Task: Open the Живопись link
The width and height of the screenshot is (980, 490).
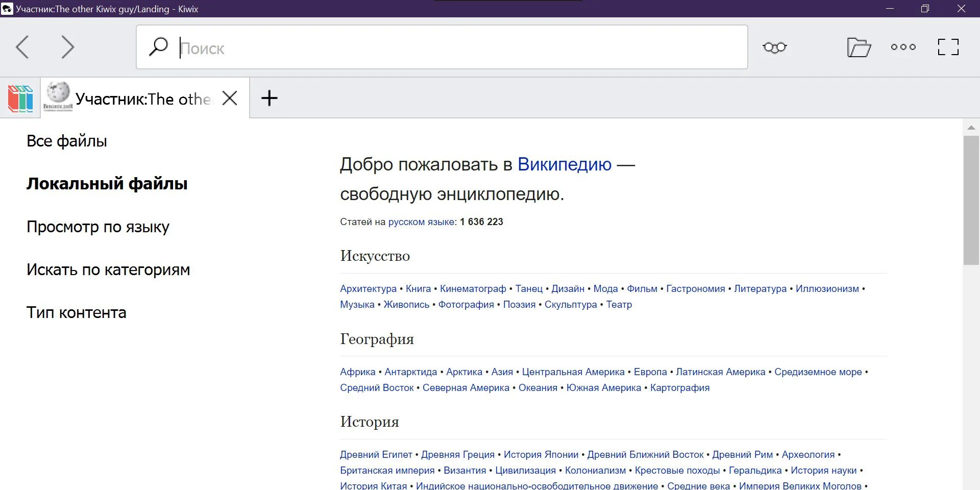Action: 406,305
